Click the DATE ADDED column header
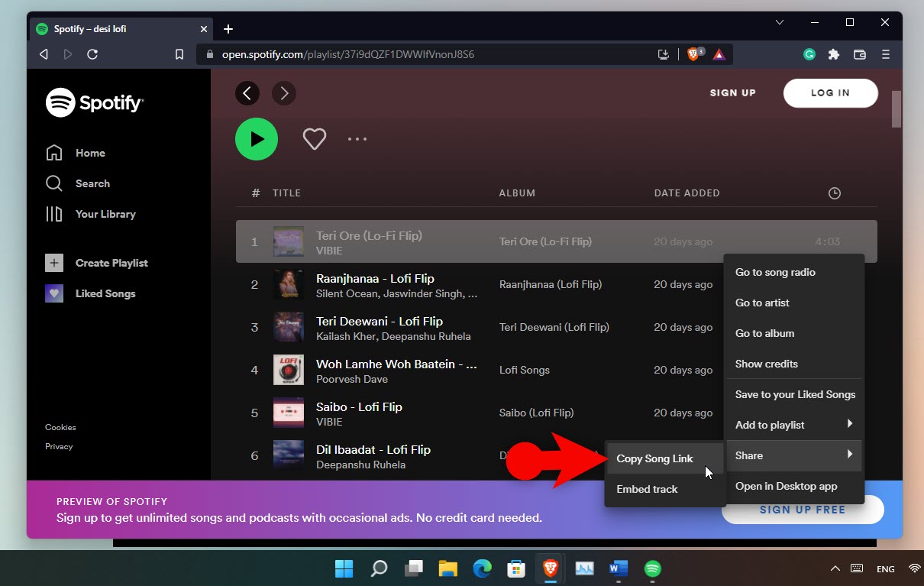This screenshot has width=924, height=586. [687, 193]
